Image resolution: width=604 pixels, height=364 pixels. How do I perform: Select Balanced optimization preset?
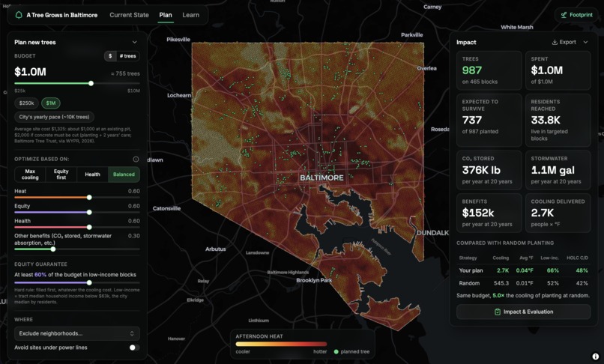pos(124,175)
